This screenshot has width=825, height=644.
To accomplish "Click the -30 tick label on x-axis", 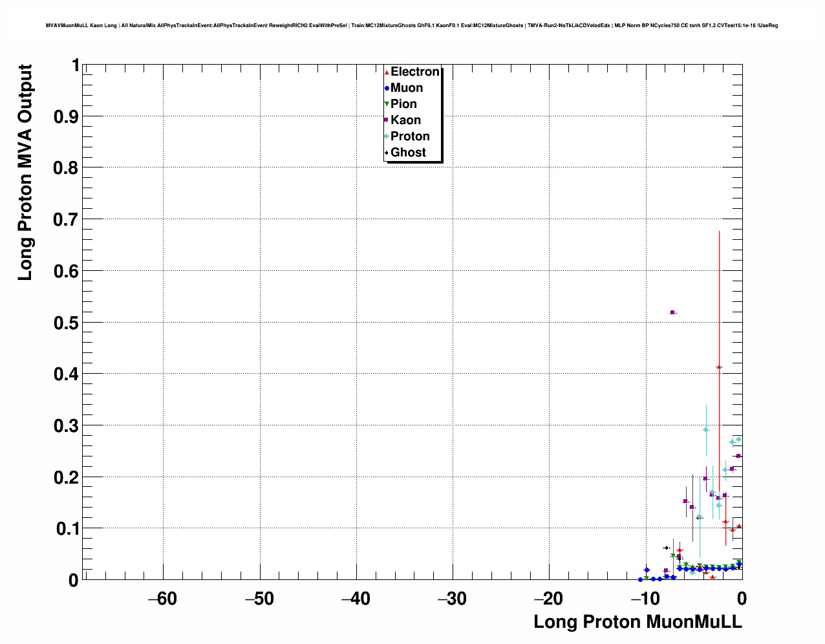I will click(452, 599).
